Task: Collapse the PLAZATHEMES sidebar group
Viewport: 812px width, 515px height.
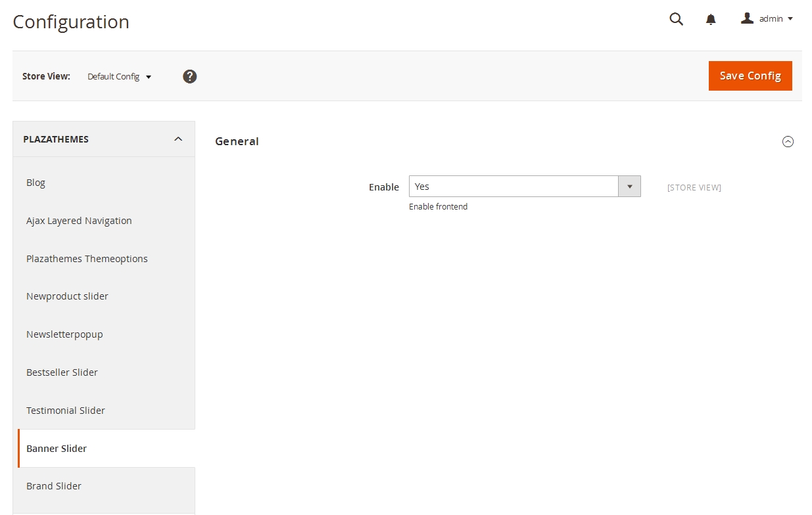Action: (x=178, y=139)
